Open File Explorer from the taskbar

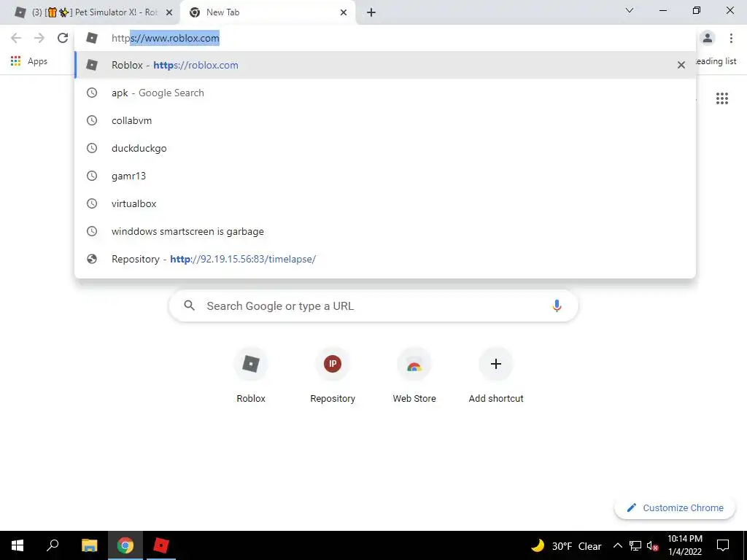pos(89,545)
